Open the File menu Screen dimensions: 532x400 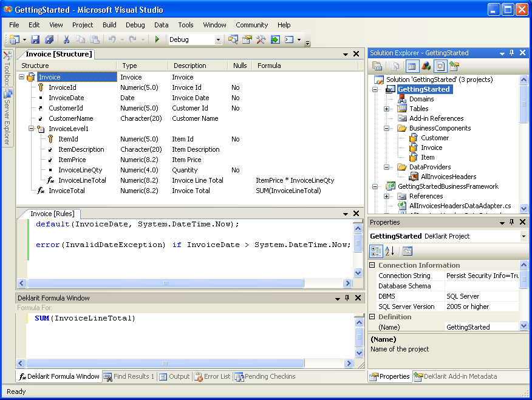14,25
